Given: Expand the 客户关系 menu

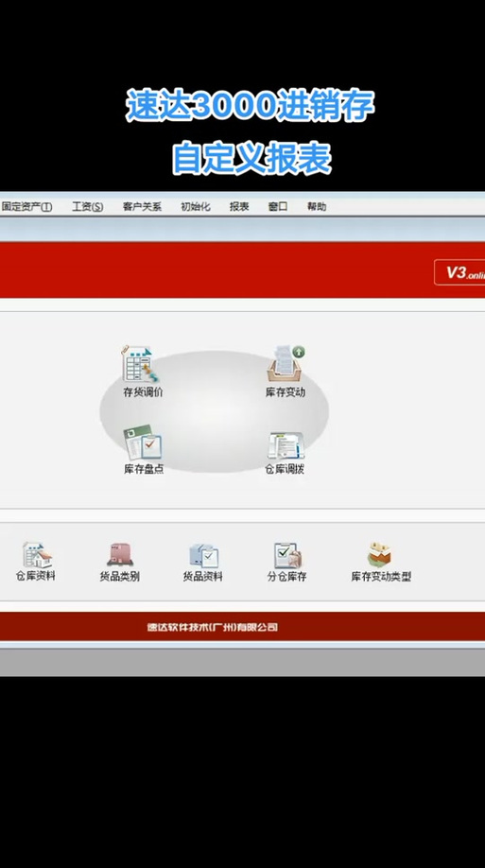Looking at the screenshot, I should point(143,207).
